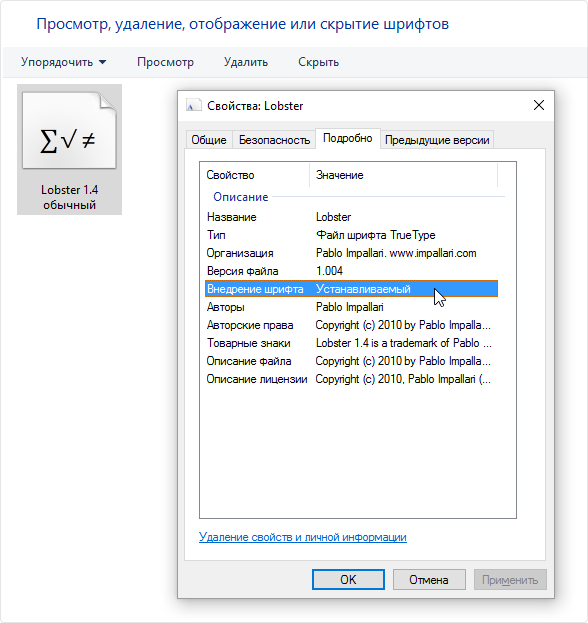Open the Предыдущие версии tab
Viewport: 588px width, 623px height.
coord(437,140)
